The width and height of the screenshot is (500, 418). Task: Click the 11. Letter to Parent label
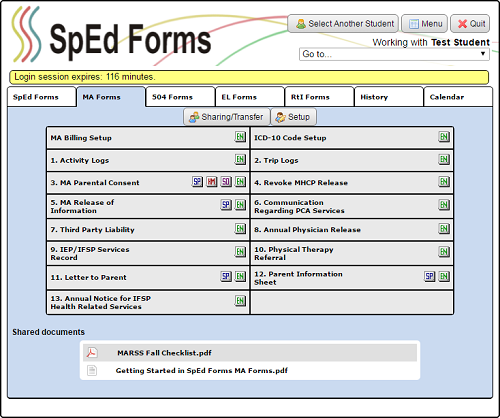pyautogui.click(x=88, y=277)
